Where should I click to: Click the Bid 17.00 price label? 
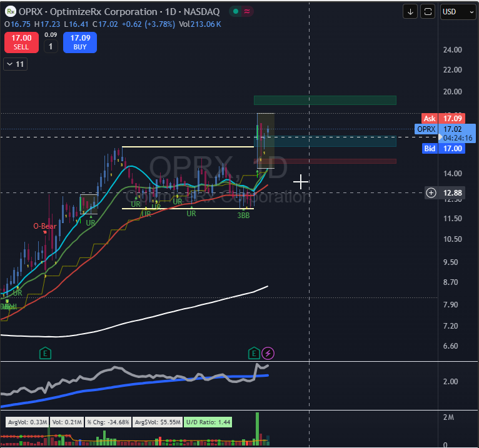tap(443, 149)
